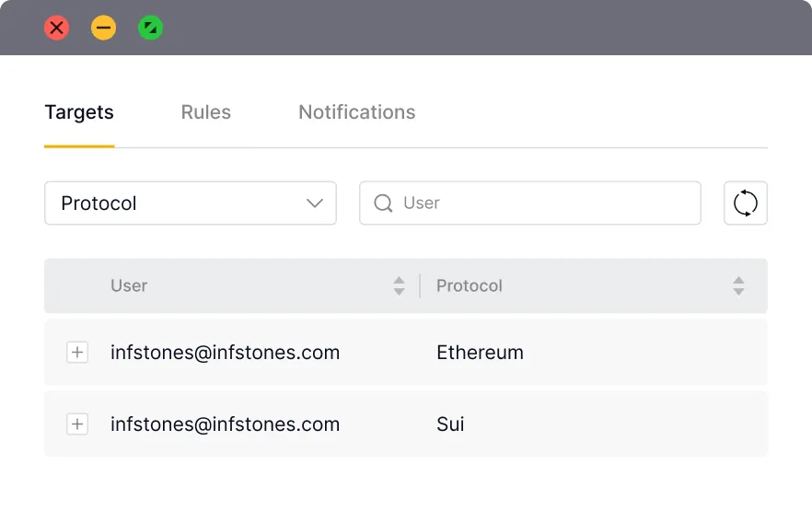The width and height of the screenshot is (812, 511).
Task: Open the Notifications tab
Action: pos(357,111)
